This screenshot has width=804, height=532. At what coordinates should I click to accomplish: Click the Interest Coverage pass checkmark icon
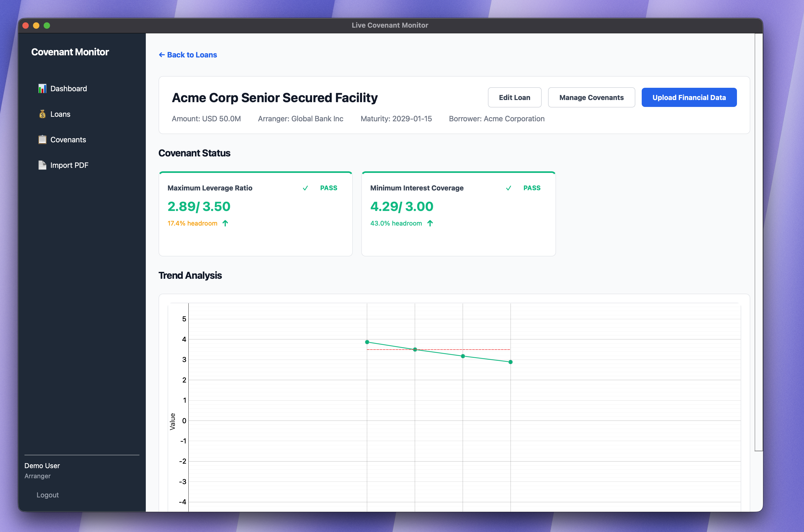click(x=508, y=188)
